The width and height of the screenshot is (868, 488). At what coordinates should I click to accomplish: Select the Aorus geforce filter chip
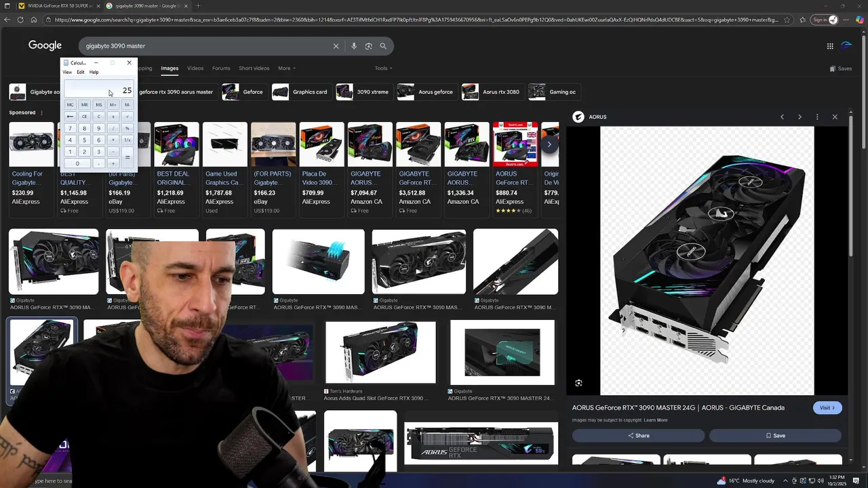[x=426, y=92]
